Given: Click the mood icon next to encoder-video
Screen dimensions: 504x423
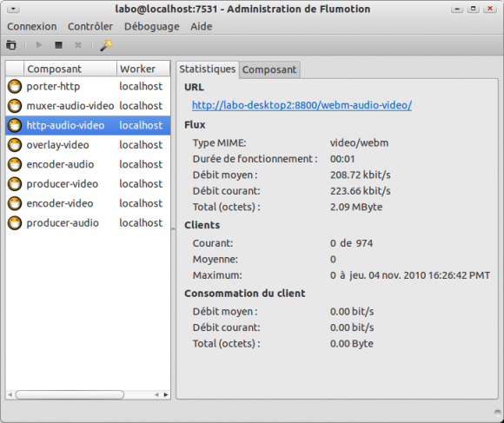Looking at the screenshot, I should pyautogui.click(x=15, y=203).
